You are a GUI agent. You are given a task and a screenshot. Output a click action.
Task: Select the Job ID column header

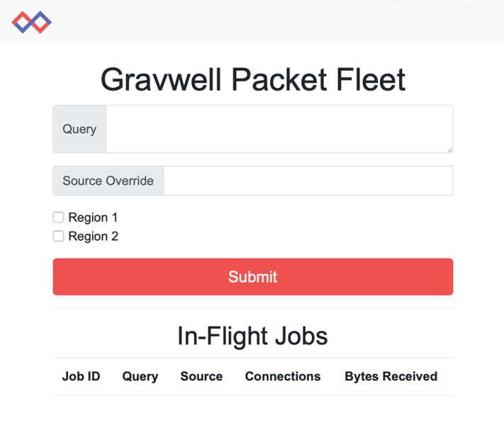pos(81,376)
